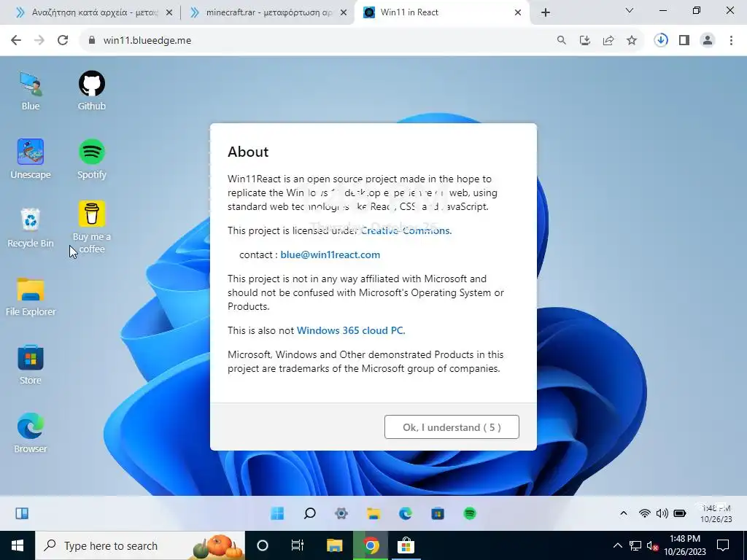The image size is (747, 560).
Task: Click the share page icon
Action: pyautogui.click(x=608, y=41)
